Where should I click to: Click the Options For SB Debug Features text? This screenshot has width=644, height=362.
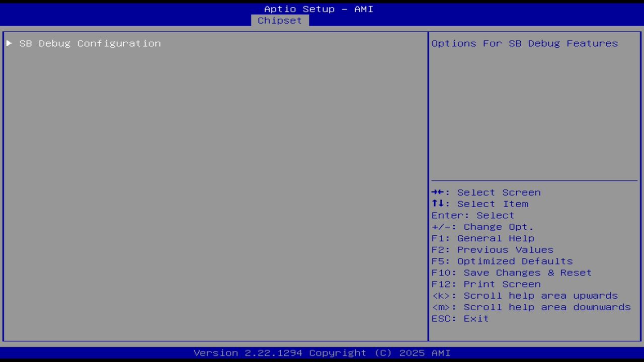(x=524, y=43)
